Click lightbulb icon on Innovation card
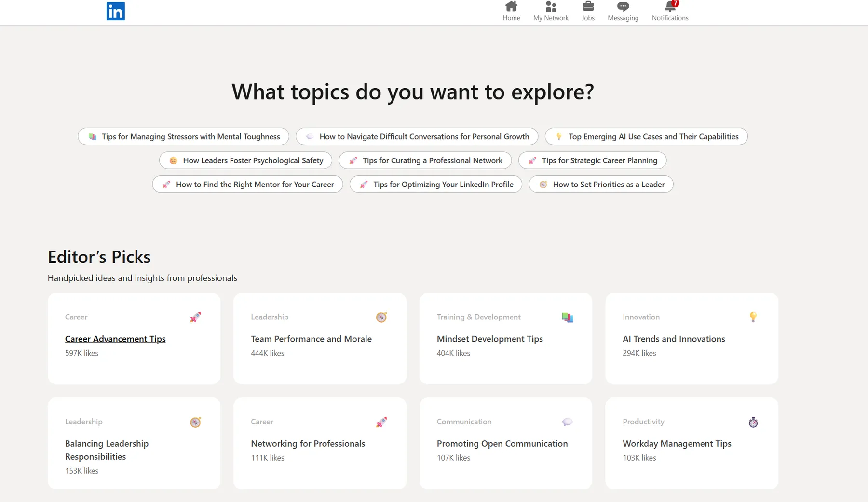 (753, 317)
